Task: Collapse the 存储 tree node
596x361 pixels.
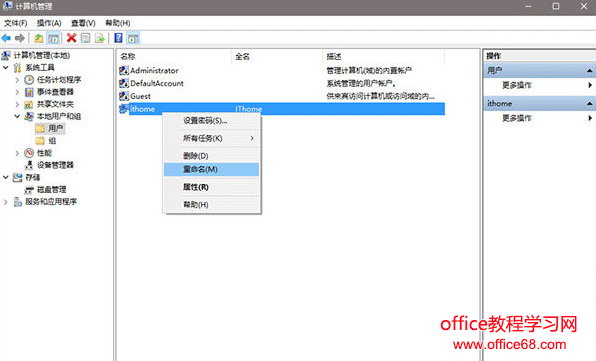Action: [x=6, y=177]
